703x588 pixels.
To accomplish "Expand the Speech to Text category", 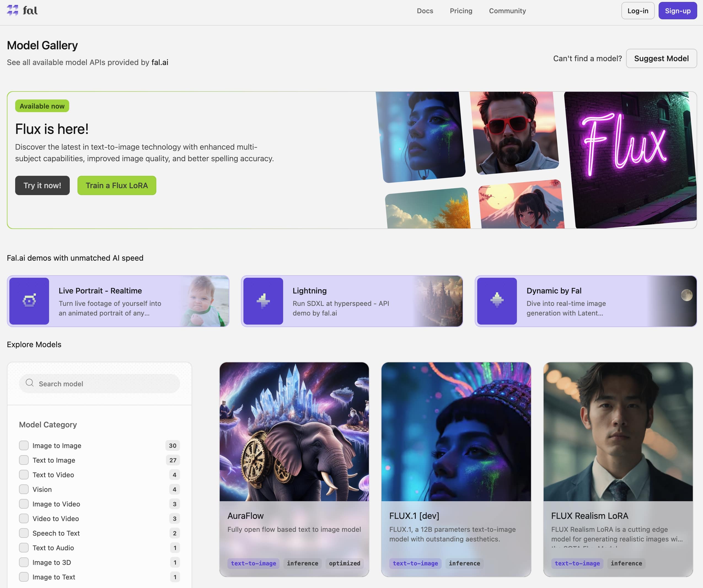I will point(23,533).
